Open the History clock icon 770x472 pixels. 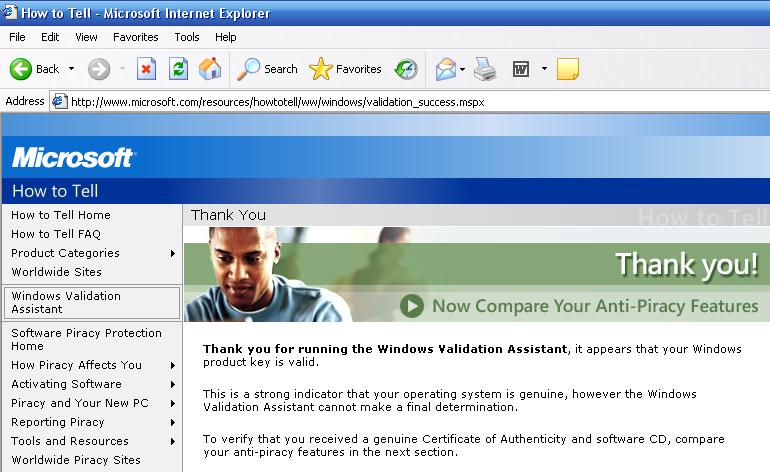(406, 69)
